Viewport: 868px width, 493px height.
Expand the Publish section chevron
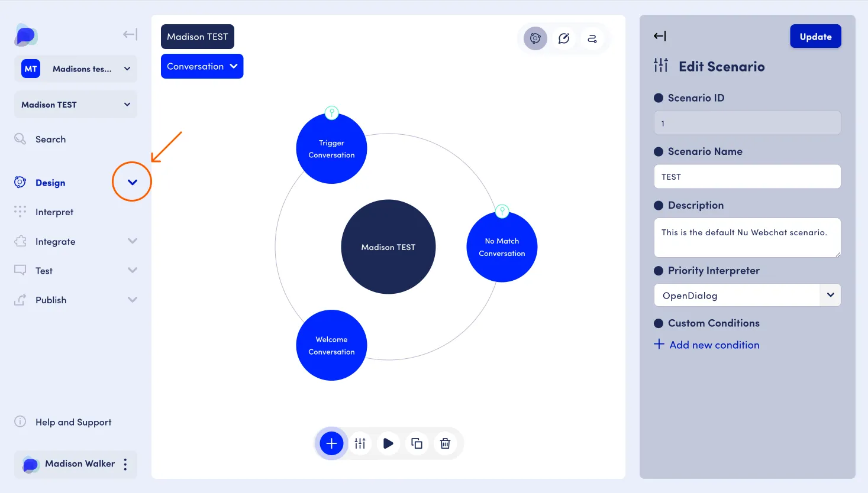[133, 300]
